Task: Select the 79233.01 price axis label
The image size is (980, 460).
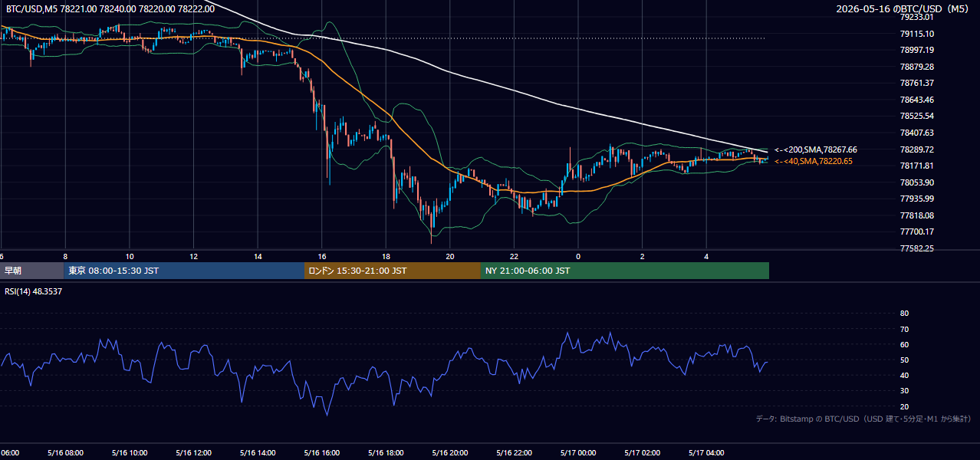Action: (916, 17)
